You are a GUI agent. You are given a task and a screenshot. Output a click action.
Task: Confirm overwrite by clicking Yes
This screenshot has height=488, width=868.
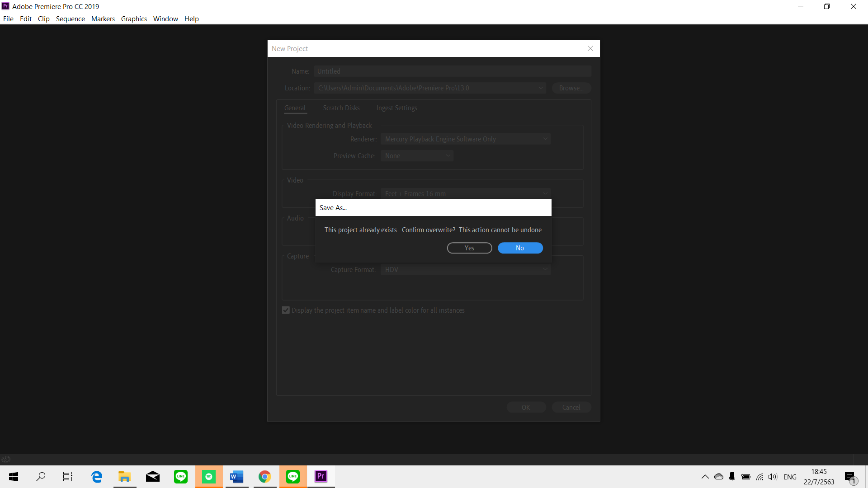point(469,248)
